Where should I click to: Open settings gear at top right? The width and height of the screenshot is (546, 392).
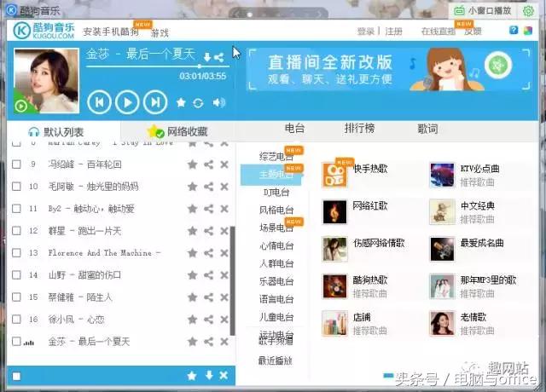pos(528,11)
